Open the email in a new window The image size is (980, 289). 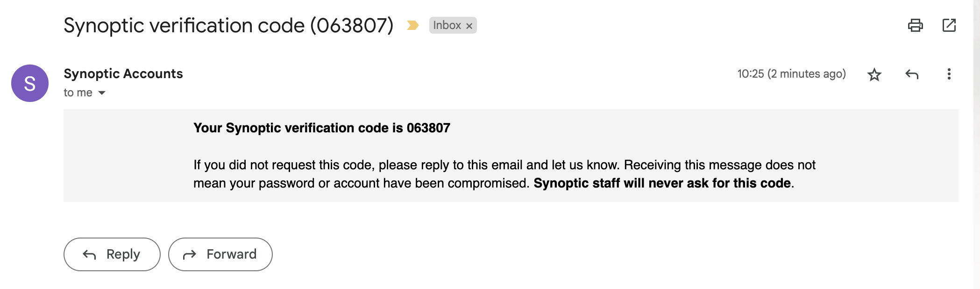coord(949,25)
